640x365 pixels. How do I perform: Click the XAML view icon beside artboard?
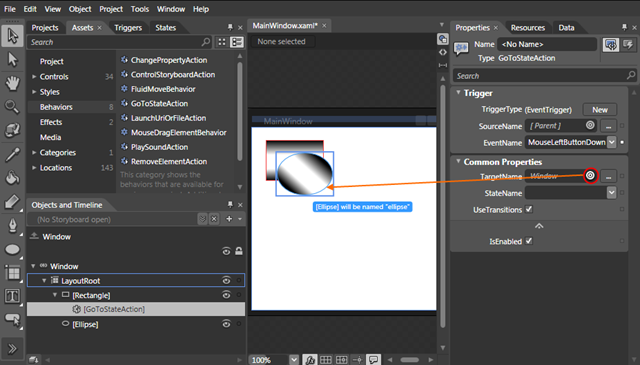(x=442, y=52)
